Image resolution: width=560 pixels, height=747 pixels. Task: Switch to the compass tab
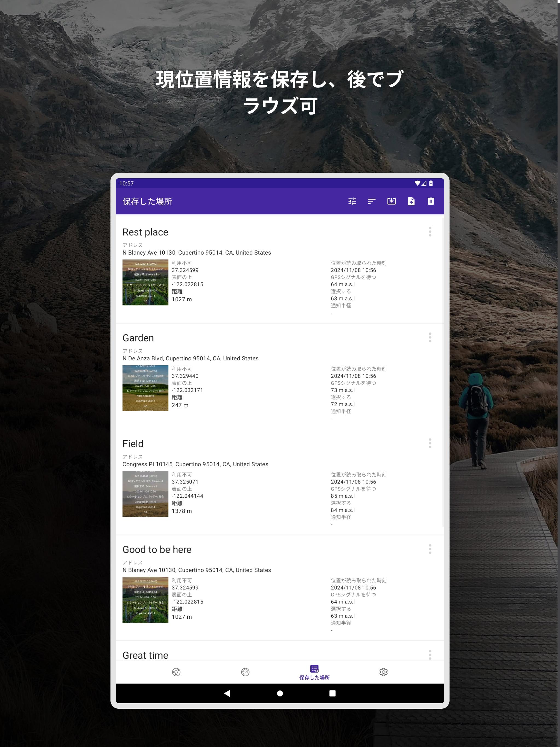(176, 672)
